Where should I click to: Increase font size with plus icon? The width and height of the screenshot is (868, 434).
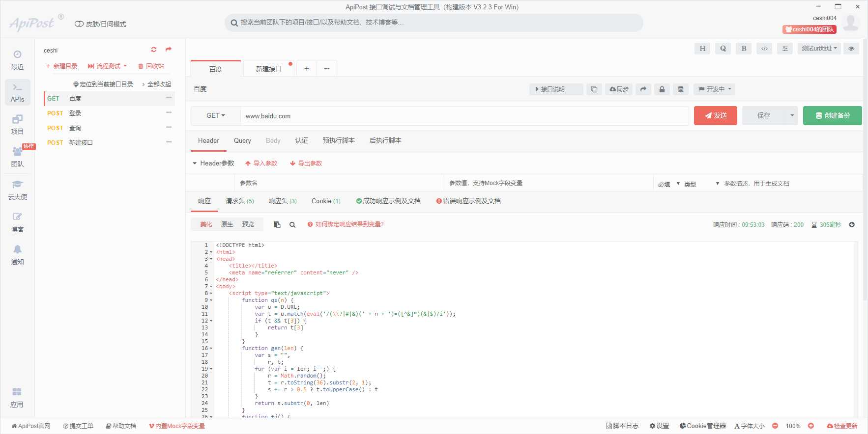[x=811, y=426]
